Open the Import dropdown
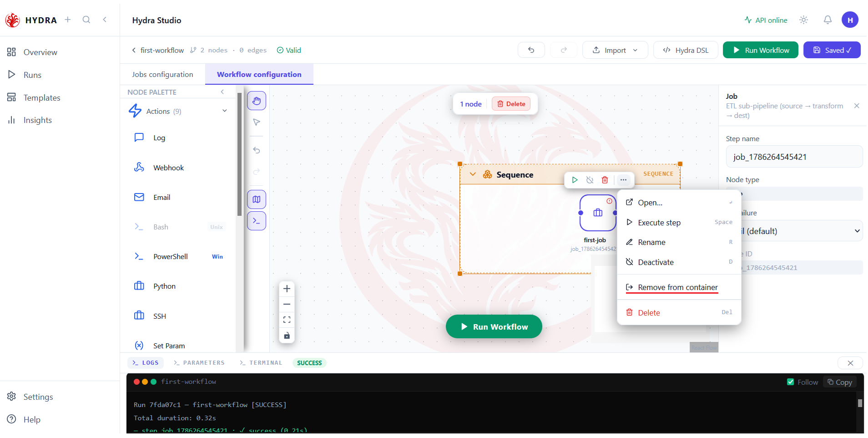Image resolution: width=868 pixels, height=438 pixels. (615, 50)
